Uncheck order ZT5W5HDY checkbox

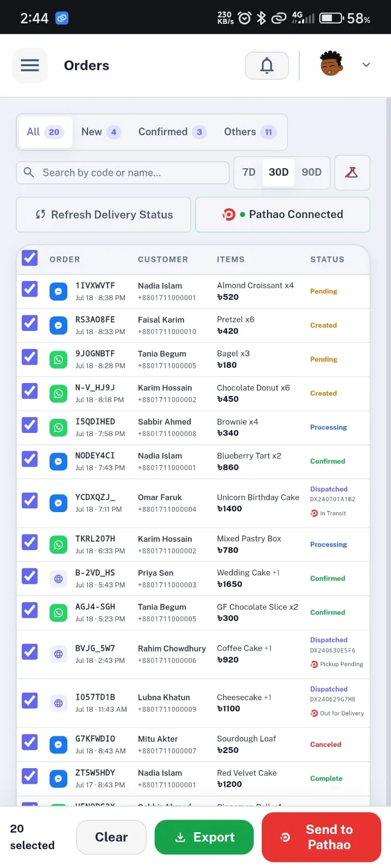[30, 776]
